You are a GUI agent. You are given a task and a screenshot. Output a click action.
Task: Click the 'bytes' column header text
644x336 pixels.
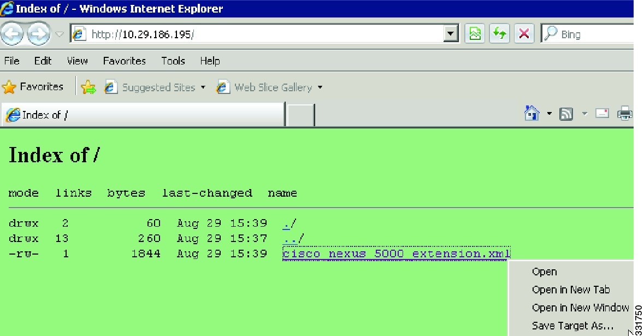click(126, 193)
